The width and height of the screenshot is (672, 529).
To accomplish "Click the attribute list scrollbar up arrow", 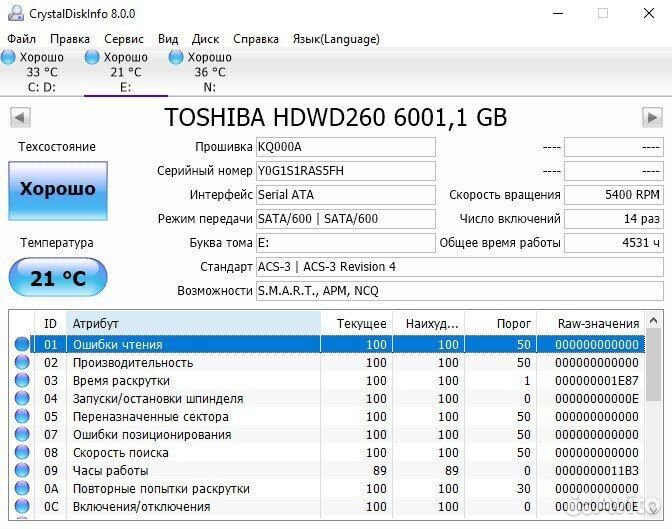I will [654, 320].
